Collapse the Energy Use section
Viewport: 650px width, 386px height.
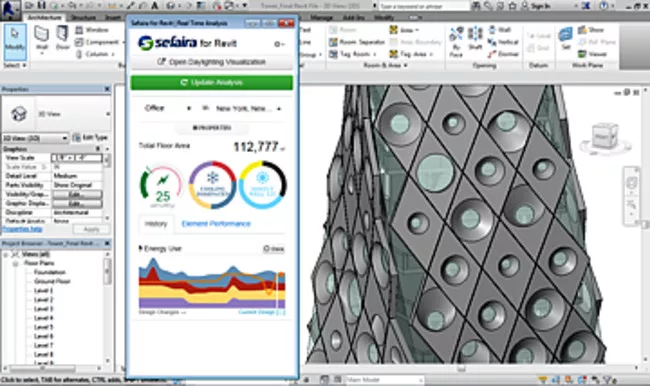point(141,248)
